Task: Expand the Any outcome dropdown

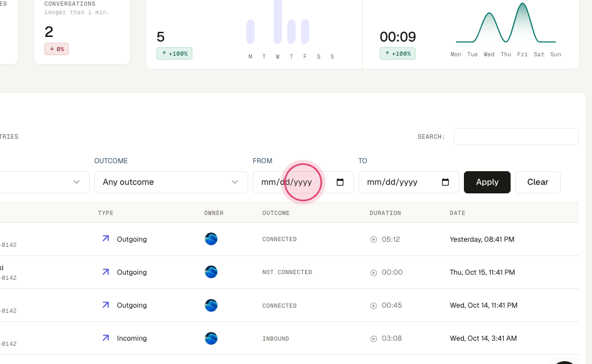Action: point(171,182)
